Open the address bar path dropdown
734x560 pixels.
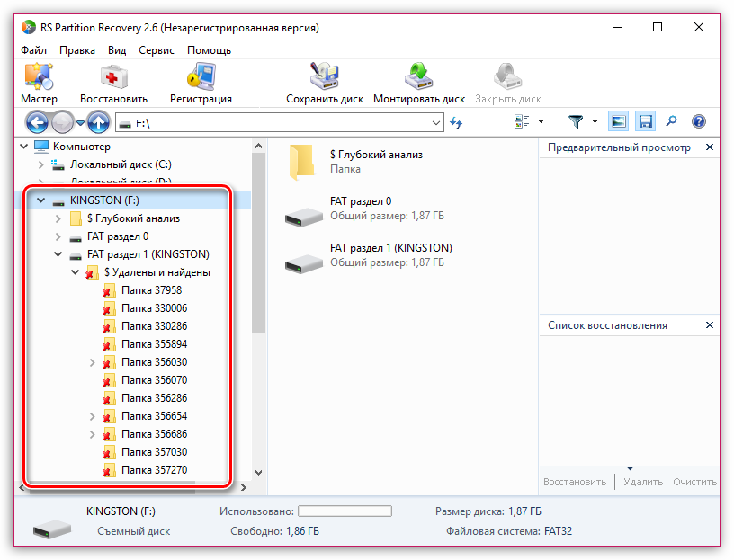click(435, 123)
